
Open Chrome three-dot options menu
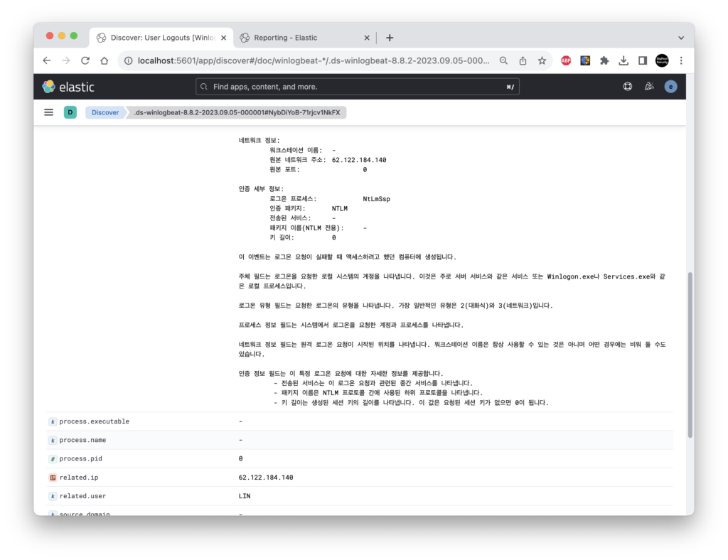point(681,60)
